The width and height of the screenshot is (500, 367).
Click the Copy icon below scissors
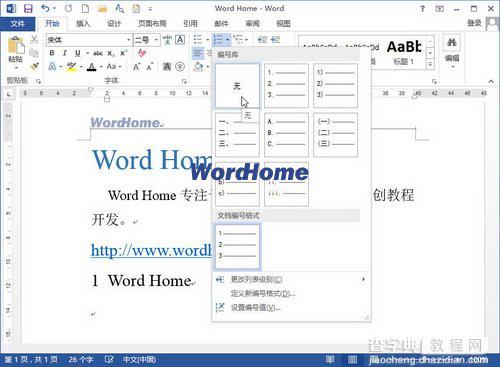[34, 53]
